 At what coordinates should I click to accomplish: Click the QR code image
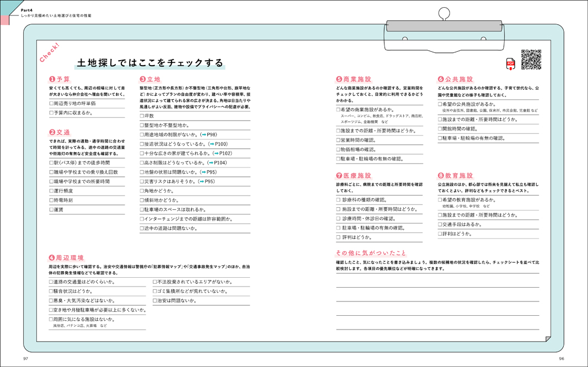[531, 60]
